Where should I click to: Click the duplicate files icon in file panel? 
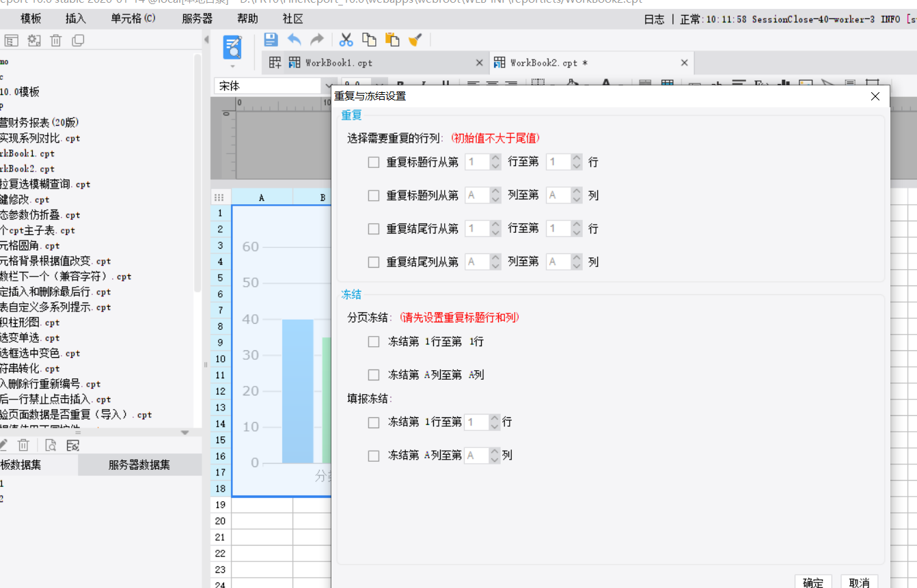point(79,41)
